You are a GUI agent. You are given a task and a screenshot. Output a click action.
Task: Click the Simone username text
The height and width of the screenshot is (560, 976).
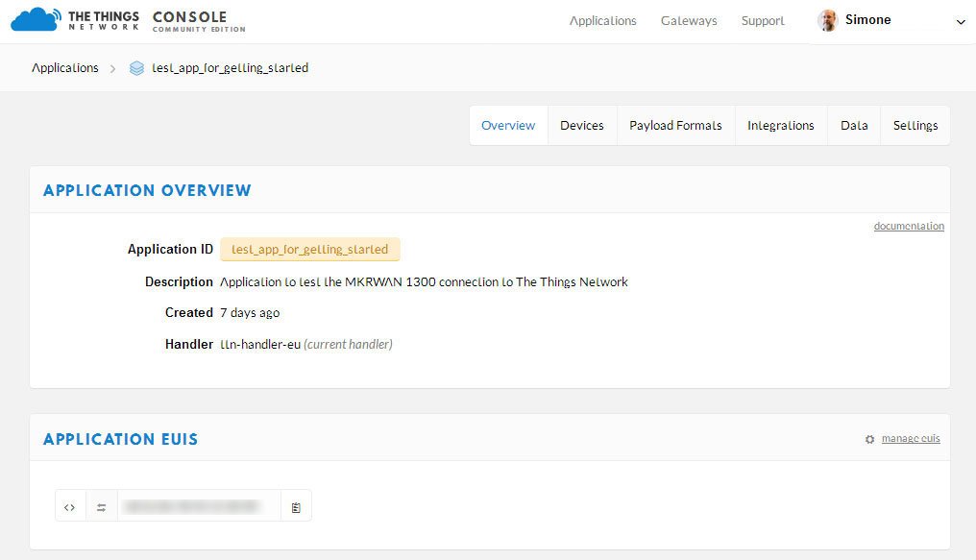(867, 20)
